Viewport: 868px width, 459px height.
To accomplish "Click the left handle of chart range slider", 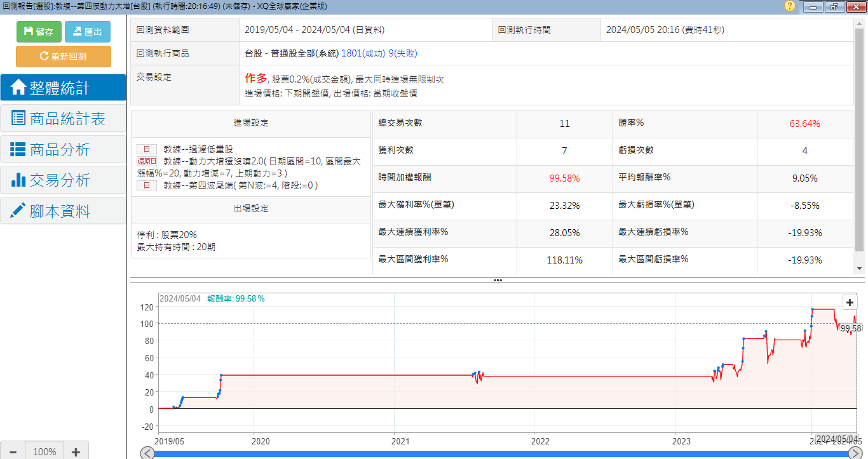I will pyautogui.click(x=147, y=453).
